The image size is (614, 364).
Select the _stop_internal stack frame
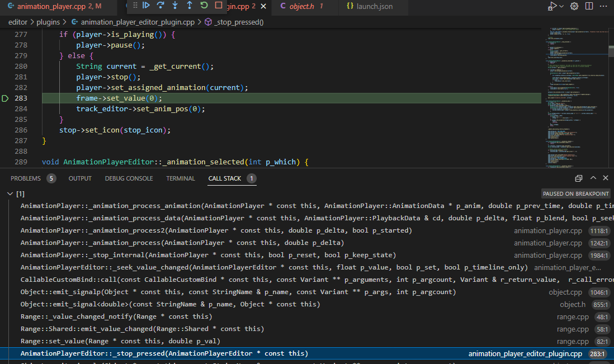pyautogui.click(x=307, y=255)
